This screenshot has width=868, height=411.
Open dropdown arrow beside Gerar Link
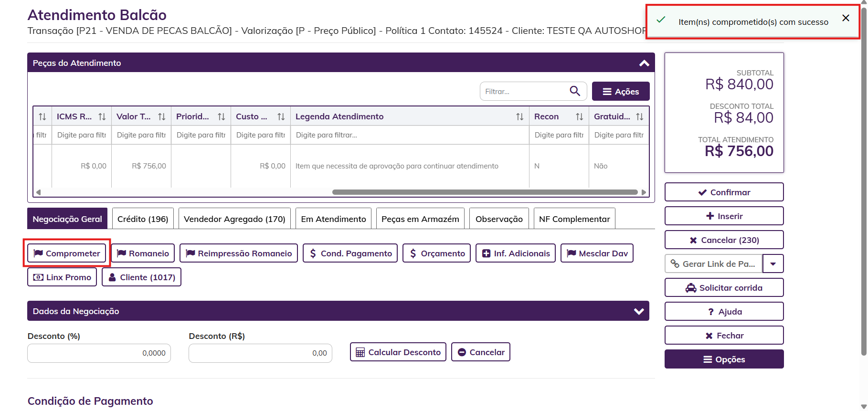pos(773,263)
